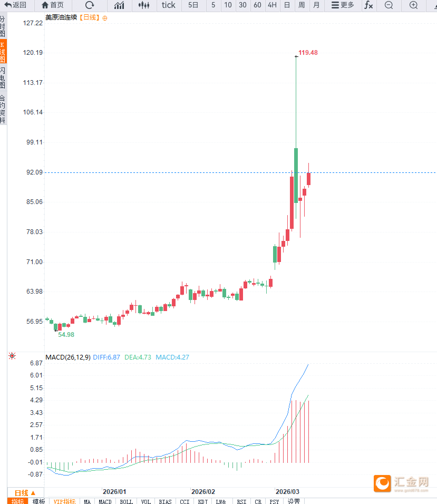Screen dimensions: 437x504
Task: Choose BOLL indicator
Action: tap(127, 501)
